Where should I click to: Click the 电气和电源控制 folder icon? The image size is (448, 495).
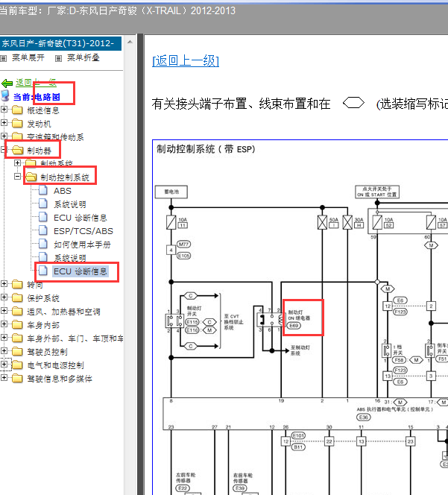click(17, 365)
